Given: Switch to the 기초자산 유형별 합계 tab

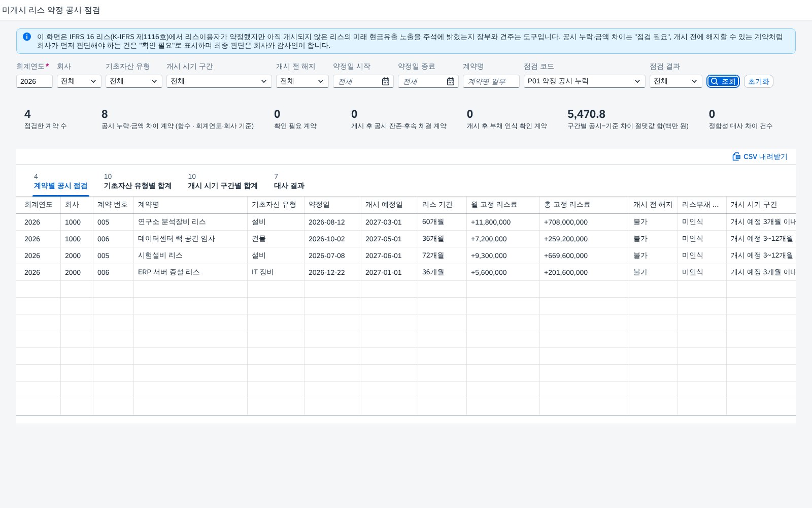Looking at the screenshot, I should click(138, 181).
